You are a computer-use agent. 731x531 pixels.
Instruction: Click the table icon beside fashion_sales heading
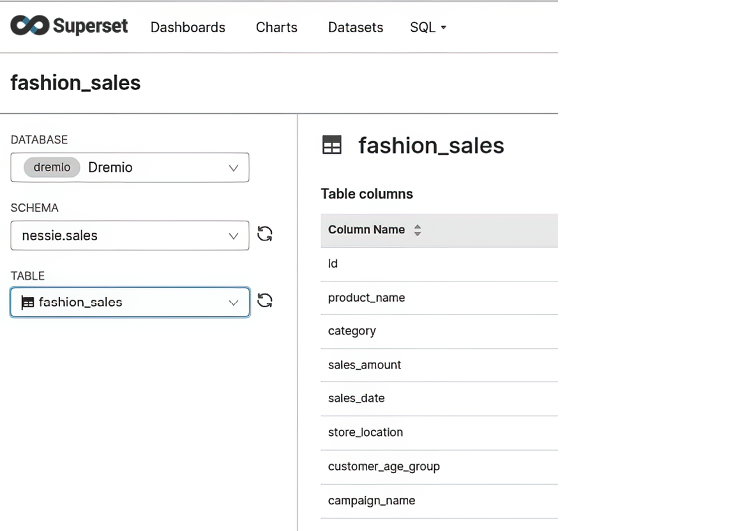coord(332,145)
